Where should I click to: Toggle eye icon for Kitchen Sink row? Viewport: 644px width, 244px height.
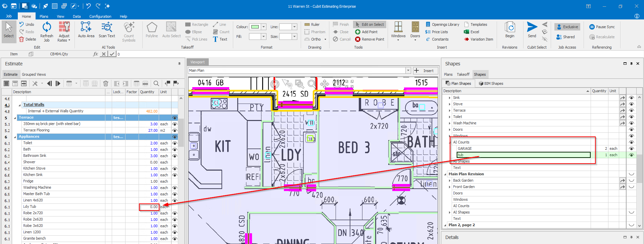(x=175, y=175)
